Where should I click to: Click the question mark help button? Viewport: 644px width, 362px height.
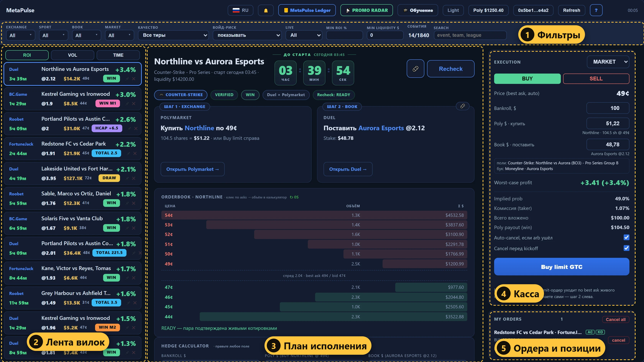[x=596, y=10]
